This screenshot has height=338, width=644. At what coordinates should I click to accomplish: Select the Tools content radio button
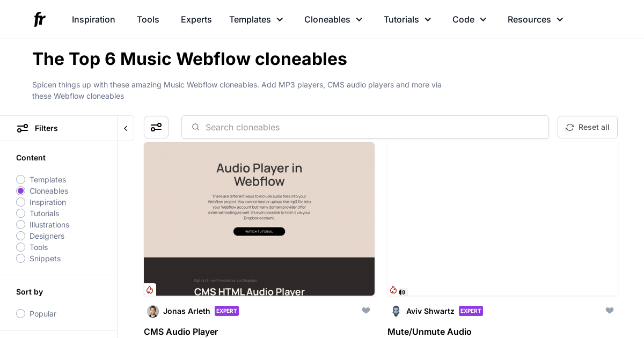(x=21, y=247)
